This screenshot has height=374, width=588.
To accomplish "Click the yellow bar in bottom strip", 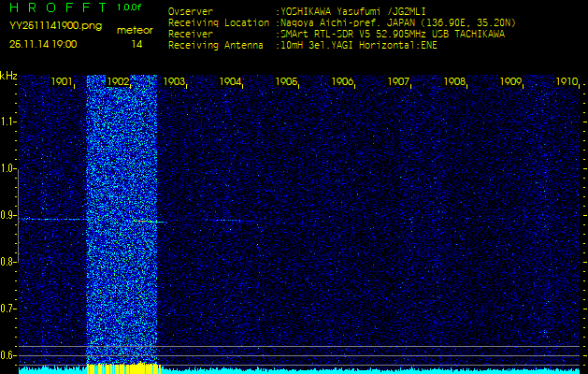I will pyautogui.click(x=123, y=368).
